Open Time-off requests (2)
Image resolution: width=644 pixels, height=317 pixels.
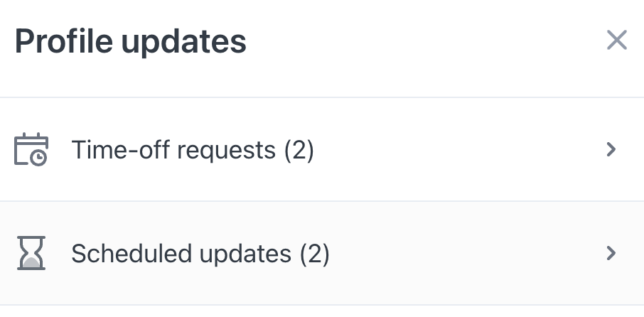pos(322,149)
